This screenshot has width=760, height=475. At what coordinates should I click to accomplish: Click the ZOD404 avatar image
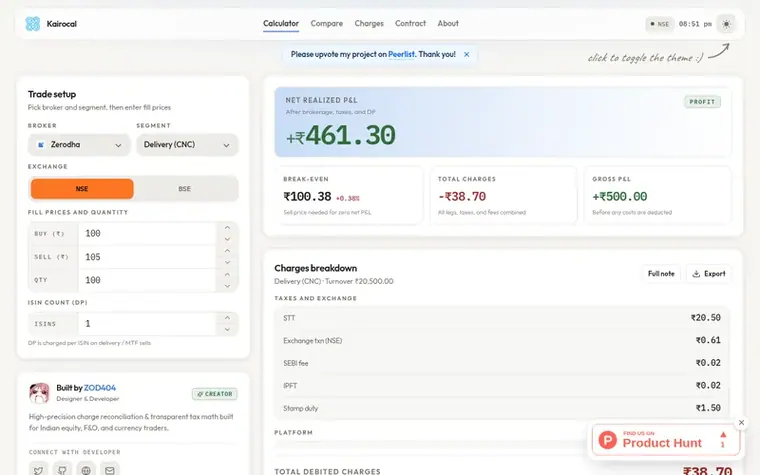coord(39,393)
